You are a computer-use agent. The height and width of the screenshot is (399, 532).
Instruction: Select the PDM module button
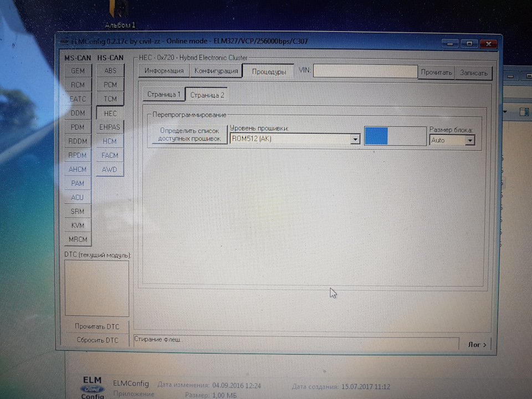[x=78, y=127]
